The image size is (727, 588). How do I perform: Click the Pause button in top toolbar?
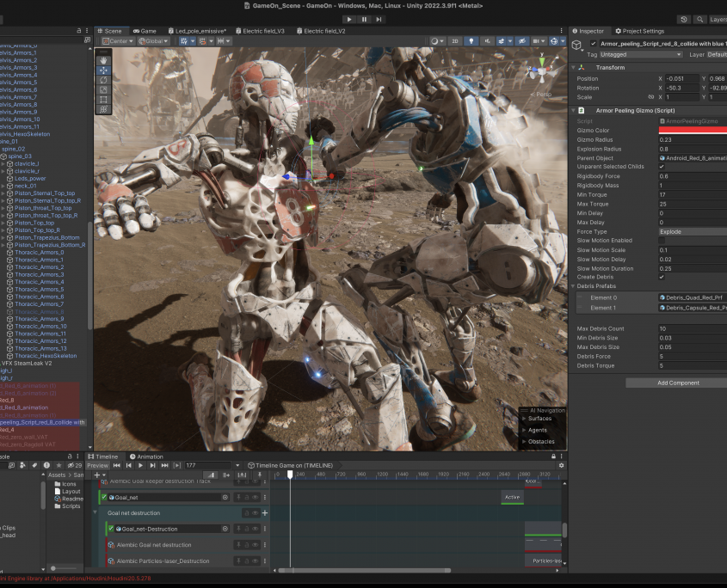point(364,19)
